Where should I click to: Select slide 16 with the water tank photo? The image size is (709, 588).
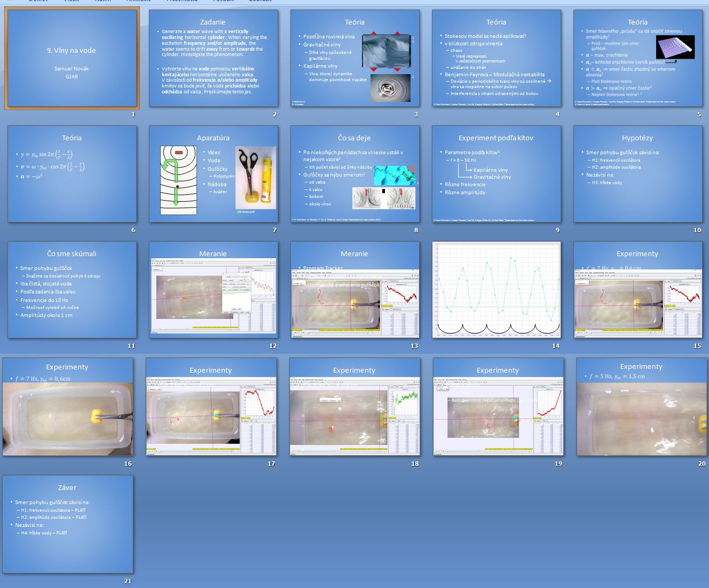68,407
